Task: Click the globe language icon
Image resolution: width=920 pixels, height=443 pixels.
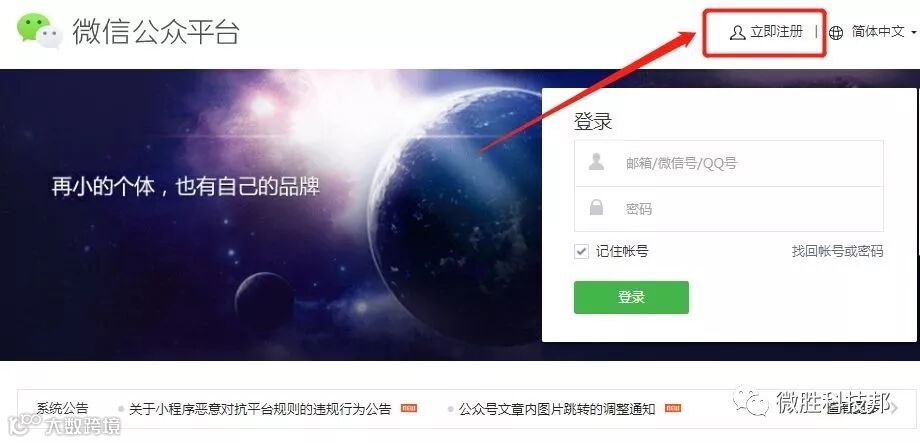Action: 836,32
